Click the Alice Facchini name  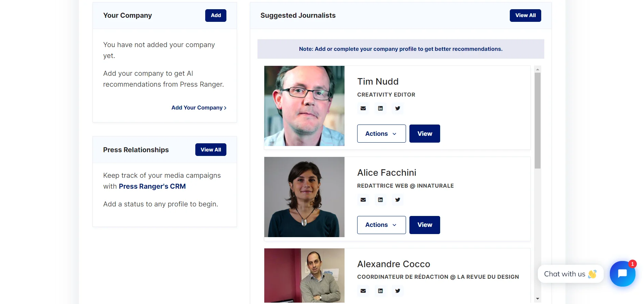tap(387, 173)
